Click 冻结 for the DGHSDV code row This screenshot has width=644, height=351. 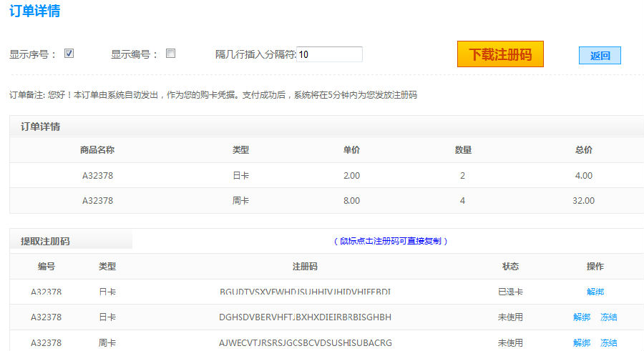609,317
